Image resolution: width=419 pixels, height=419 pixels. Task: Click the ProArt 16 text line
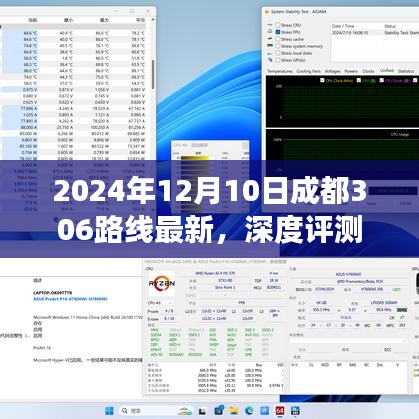(x=42, y=348)
